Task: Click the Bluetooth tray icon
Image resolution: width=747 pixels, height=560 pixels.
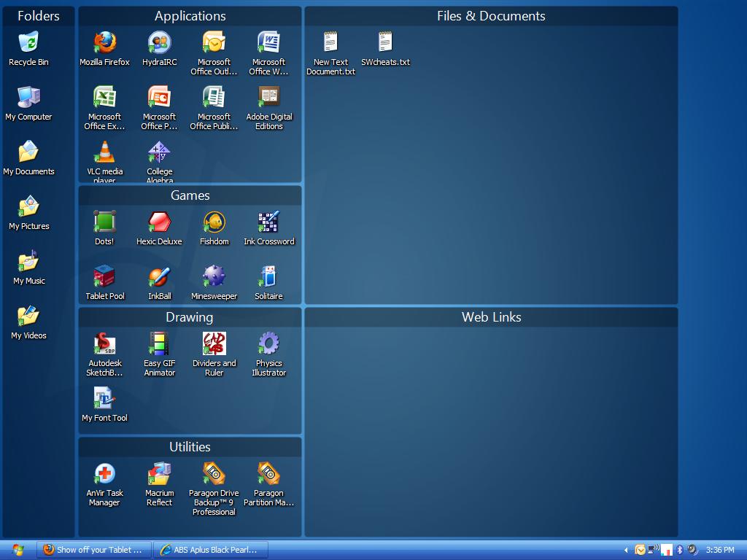Action: [680, 550]
